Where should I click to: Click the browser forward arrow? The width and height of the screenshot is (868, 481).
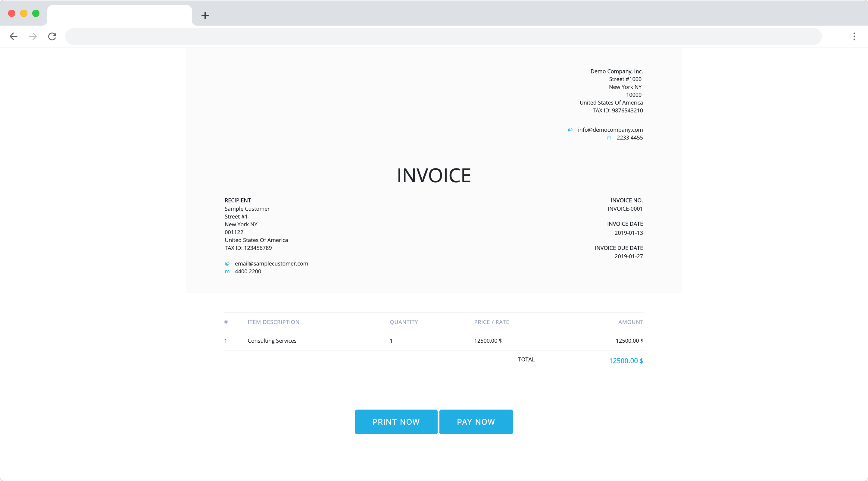(x=33, y=36)
